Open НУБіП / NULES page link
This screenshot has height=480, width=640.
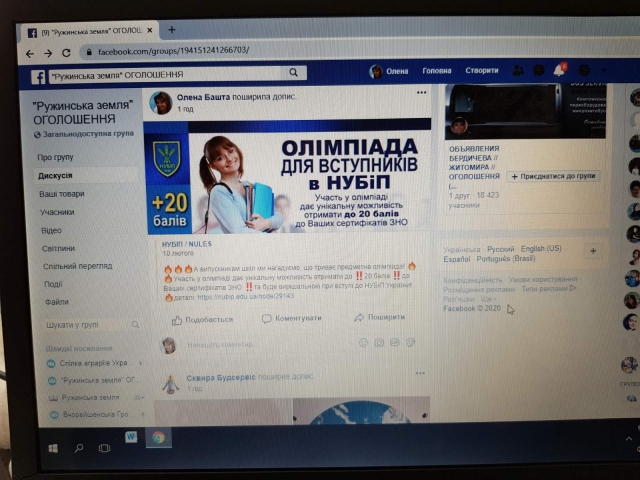(x=187, y=244)
